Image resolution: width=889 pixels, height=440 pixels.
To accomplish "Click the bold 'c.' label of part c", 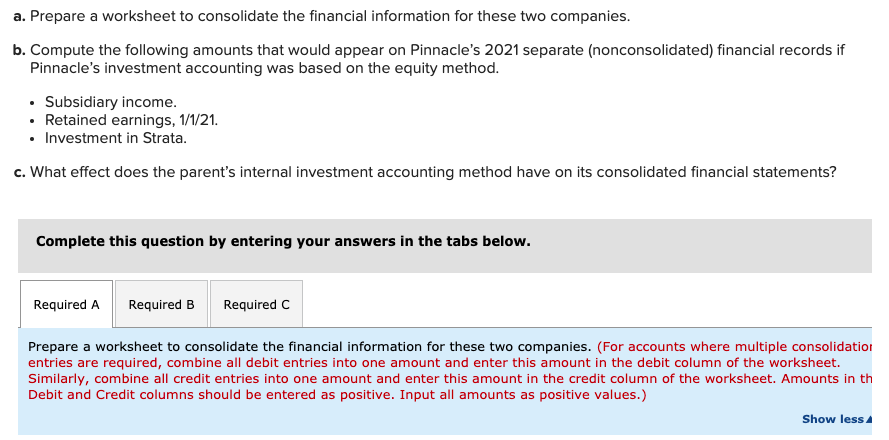I will pos(20,172).
